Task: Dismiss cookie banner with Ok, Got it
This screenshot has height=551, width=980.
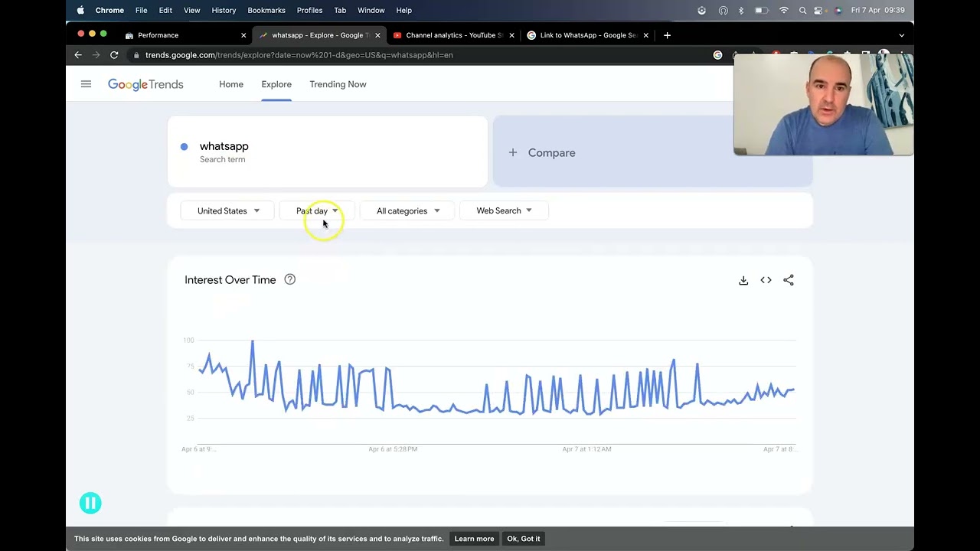Action: (x=524, y=539)
